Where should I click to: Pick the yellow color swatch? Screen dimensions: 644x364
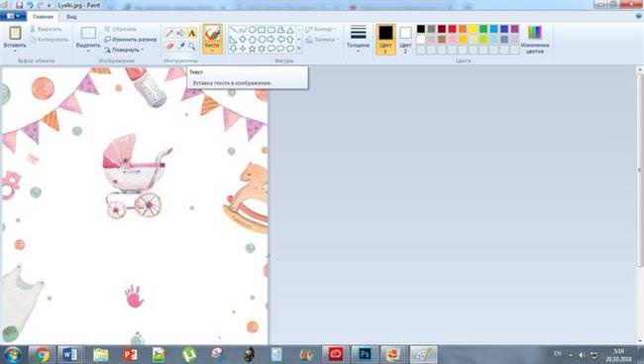(x=473, y=29)
